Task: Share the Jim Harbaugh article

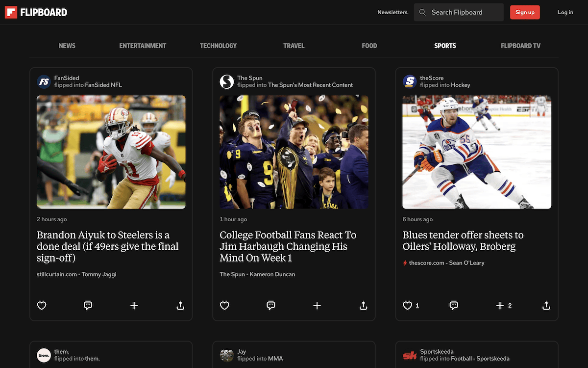Action: (x=363, y=306)
